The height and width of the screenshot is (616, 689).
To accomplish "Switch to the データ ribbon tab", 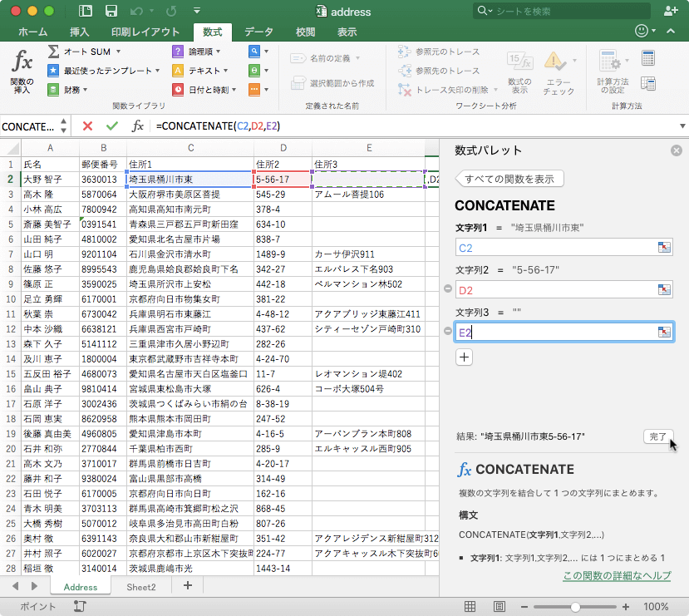I will pos(258,32).
